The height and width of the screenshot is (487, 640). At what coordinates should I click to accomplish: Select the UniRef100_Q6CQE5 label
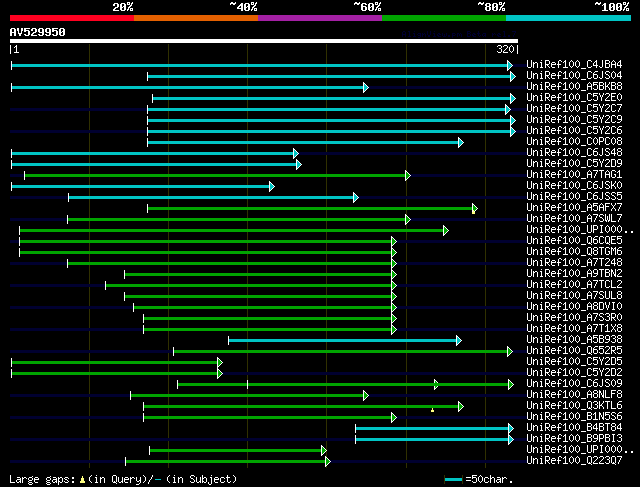point(574,241)
